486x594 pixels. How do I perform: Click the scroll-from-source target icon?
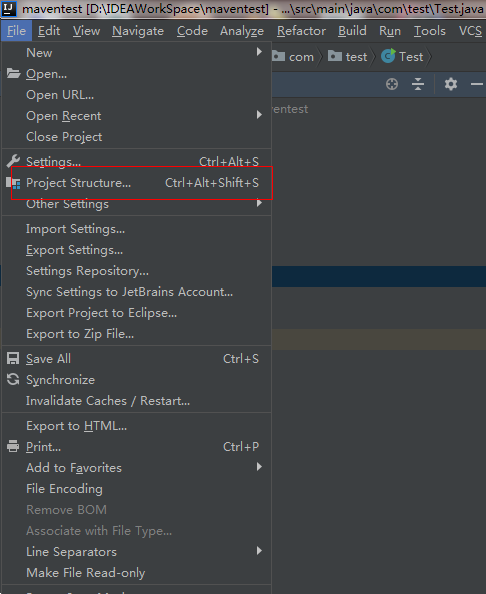point(392,84)
